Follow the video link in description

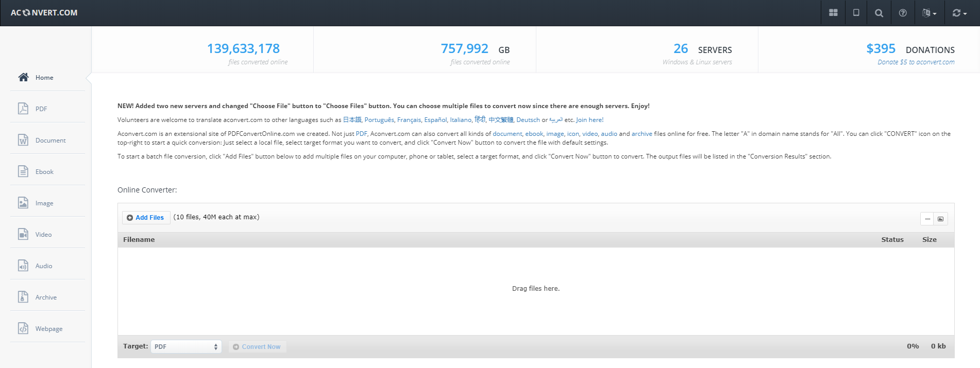pos(590,134)
